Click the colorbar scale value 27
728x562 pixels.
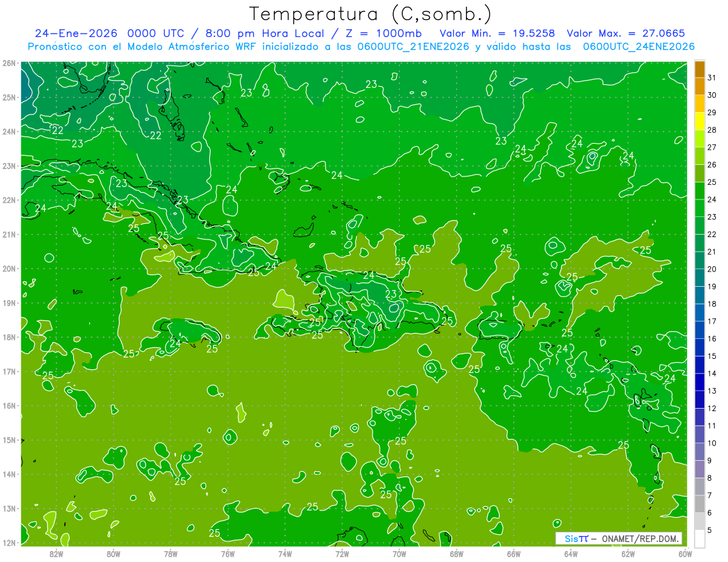[712, 147]
